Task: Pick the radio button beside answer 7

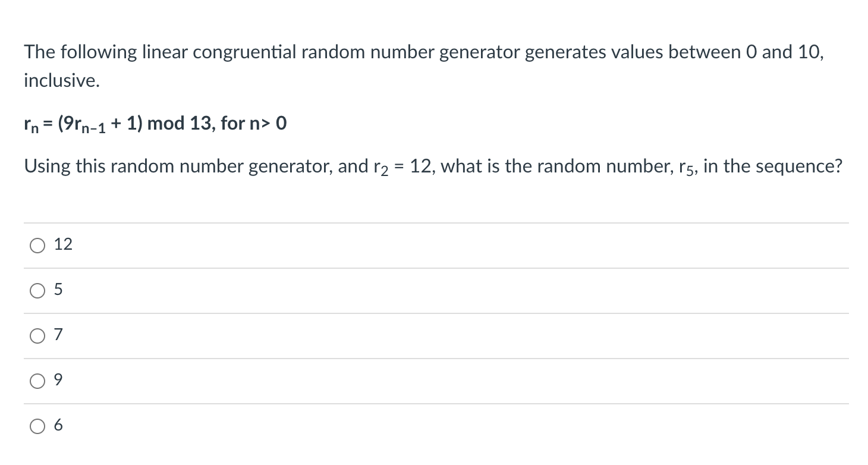Action: (37, 336)
